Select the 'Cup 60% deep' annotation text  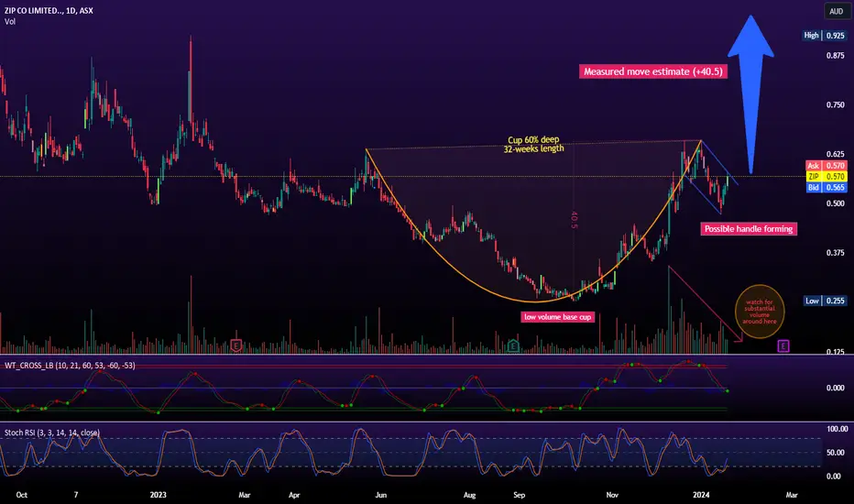click(x=533, y=139)
